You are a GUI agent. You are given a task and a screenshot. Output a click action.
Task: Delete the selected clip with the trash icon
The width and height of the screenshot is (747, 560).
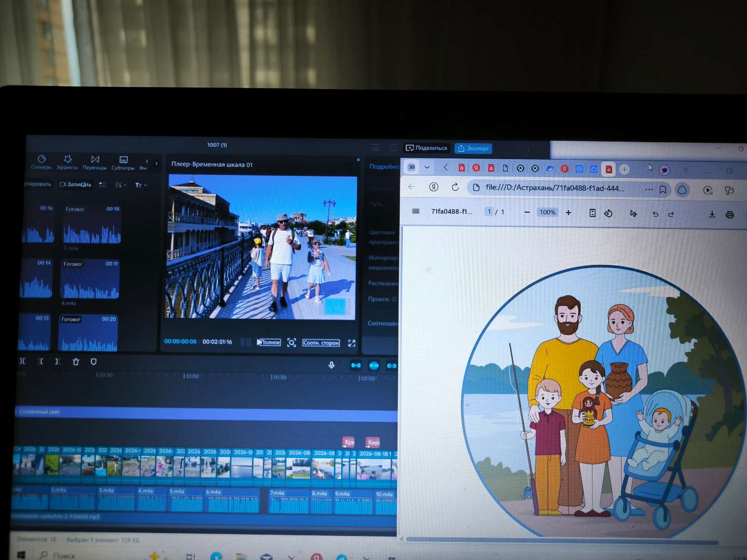pos(76,361)
